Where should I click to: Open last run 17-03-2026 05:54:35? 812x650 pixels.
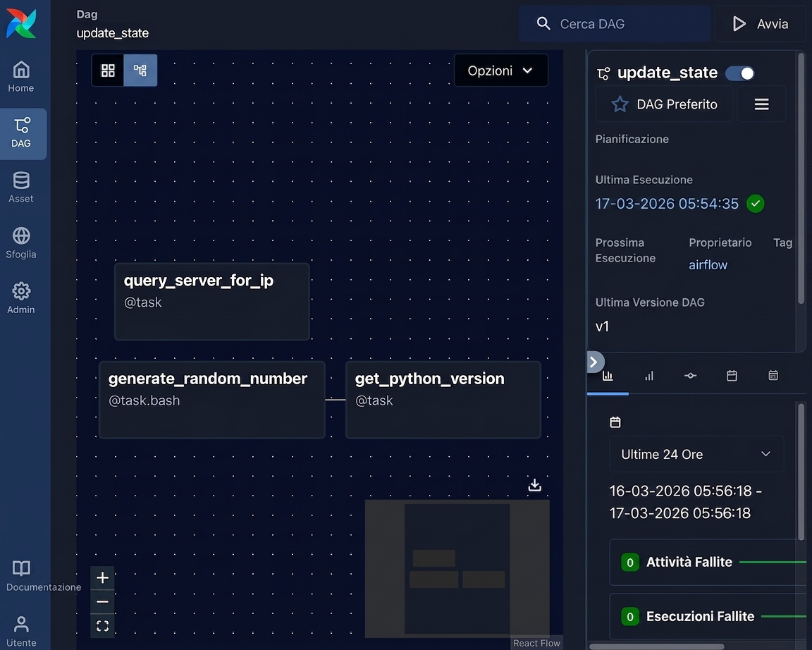coord(667,204)
